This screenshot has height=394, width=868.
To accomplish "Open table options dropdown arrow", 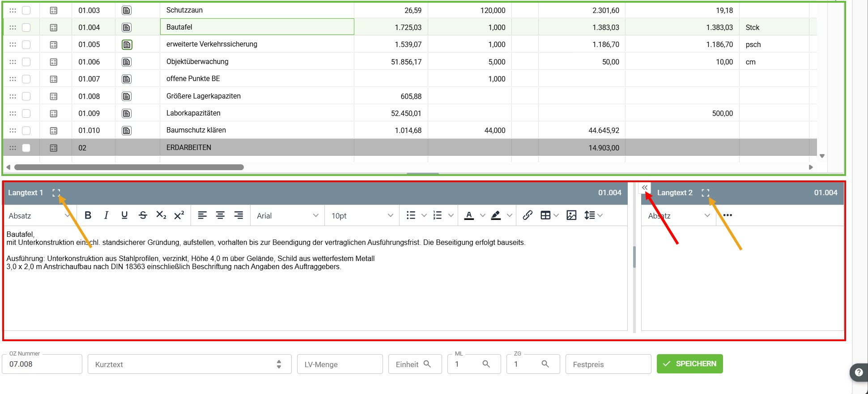I will pyautogui.click(x=556, y=215).
